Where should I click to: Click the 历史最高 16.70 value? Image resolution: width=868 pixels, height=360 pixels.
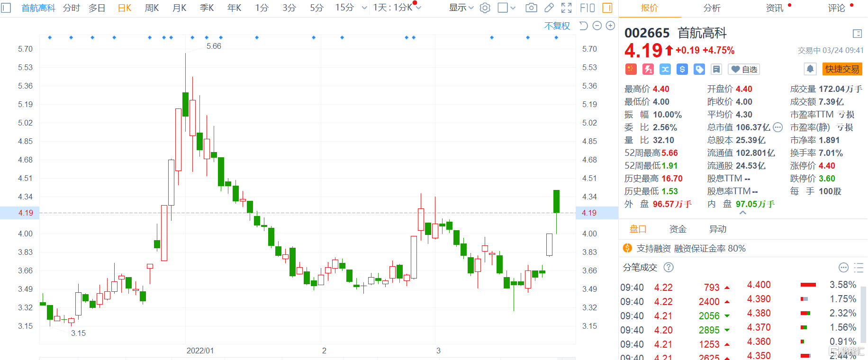pyautogui.click(x=672, y=179)
